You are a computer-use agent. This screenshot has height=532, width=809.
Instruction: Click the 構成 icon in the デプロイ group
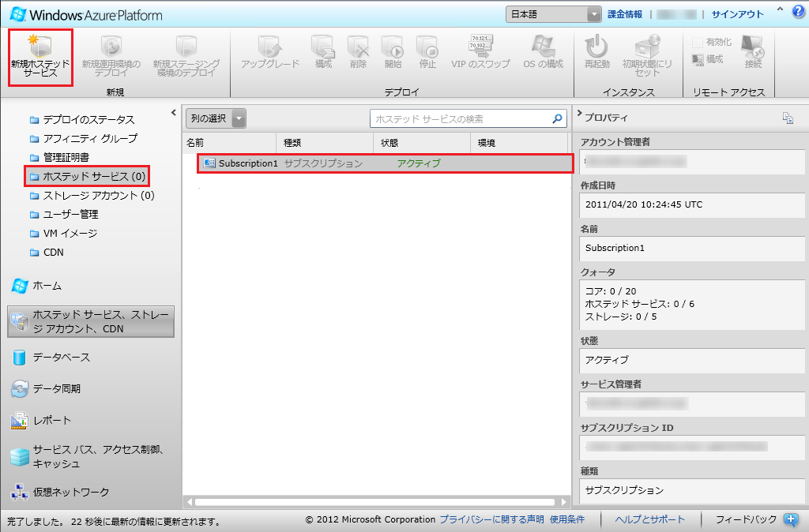(323, 47)
